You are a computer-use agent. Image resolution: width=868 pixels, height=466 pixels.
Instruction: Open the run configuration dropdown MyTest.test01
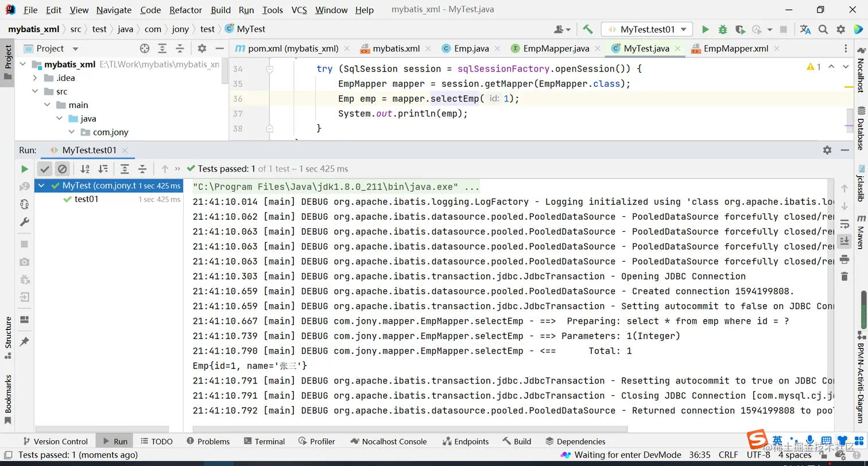[647, 29]
